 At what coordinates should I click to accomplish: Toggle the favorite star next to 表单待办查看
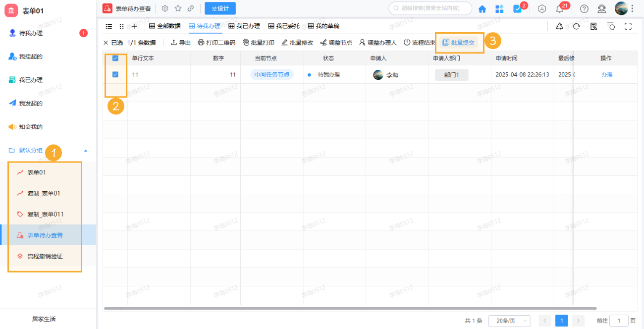(177, 8)
